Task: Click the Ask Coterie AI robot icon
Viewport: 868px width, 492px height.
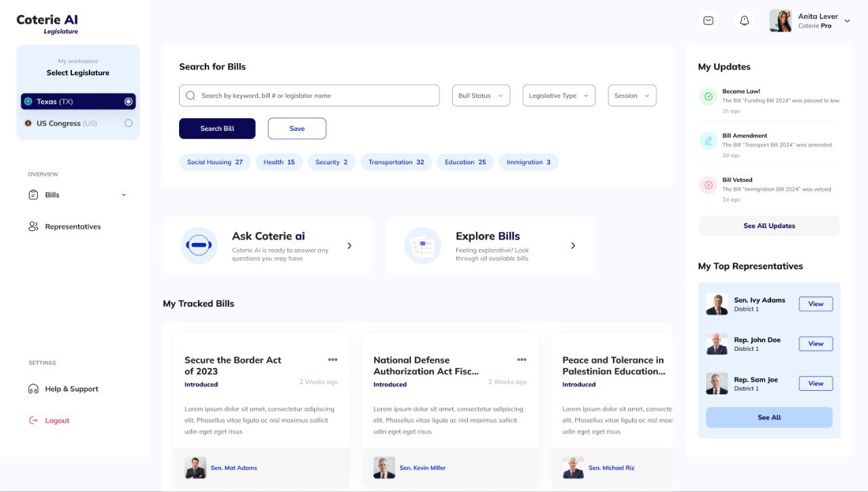Action: 199,246
